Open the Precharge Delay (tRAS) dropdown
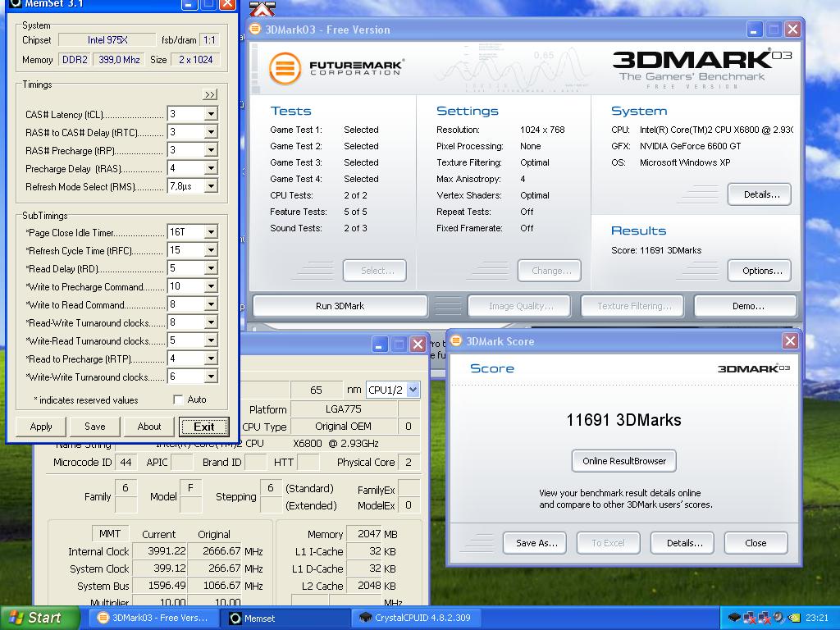Image resolution: width=840 pixels, height=630 pixels. tap(211, 168)
